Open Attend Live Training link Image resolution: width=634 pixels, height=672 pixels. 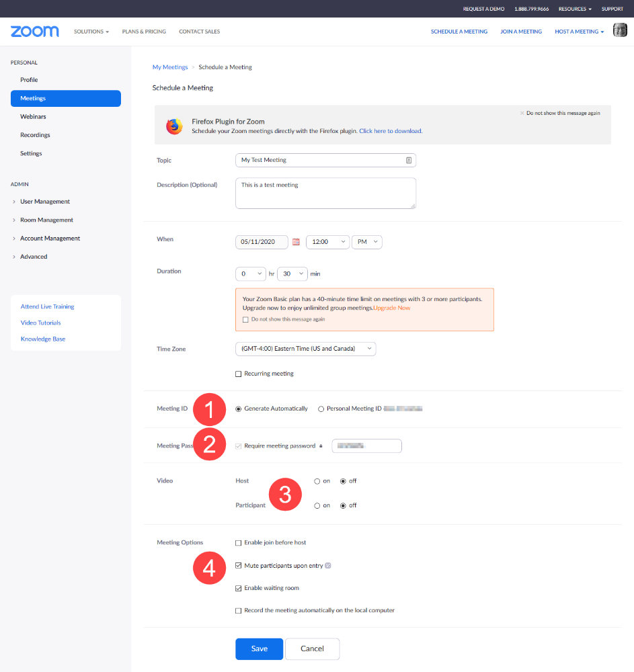click(48, 306)
